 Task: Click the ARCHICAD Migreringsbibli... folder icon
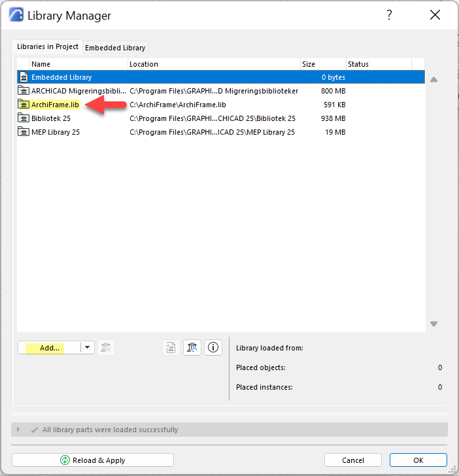click(x=24, y=91)
